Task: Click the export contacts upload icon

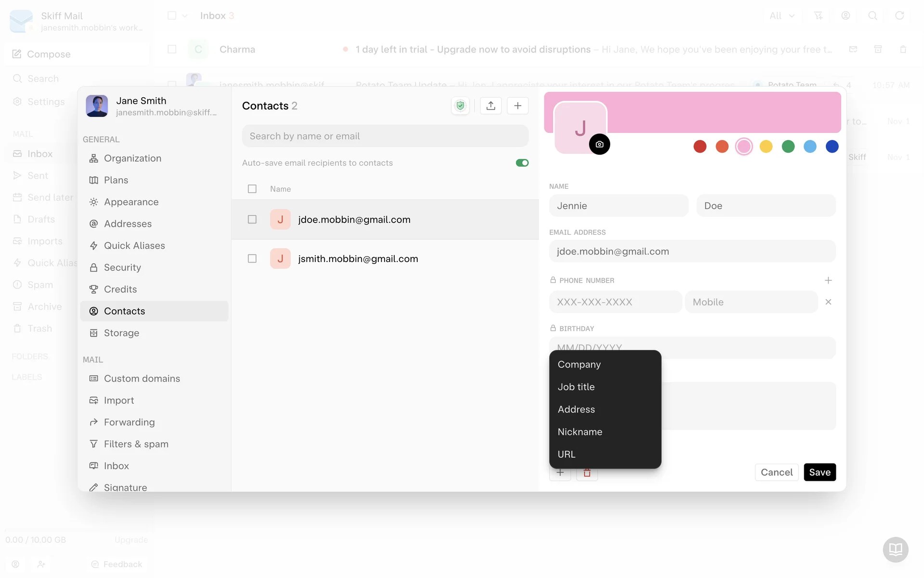Action: click(x=490, y=106)
